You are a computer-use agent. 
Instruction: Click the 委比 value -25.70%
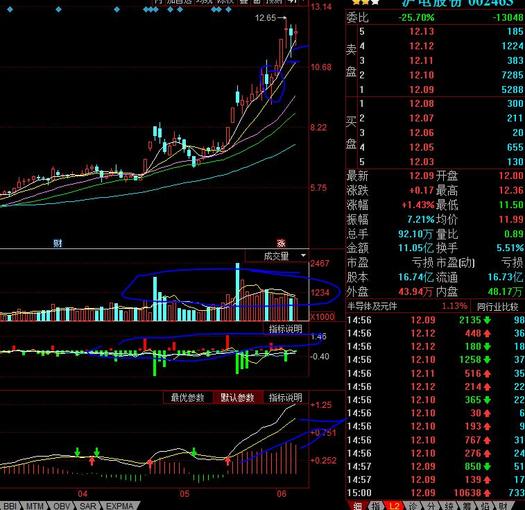[416, 17]
